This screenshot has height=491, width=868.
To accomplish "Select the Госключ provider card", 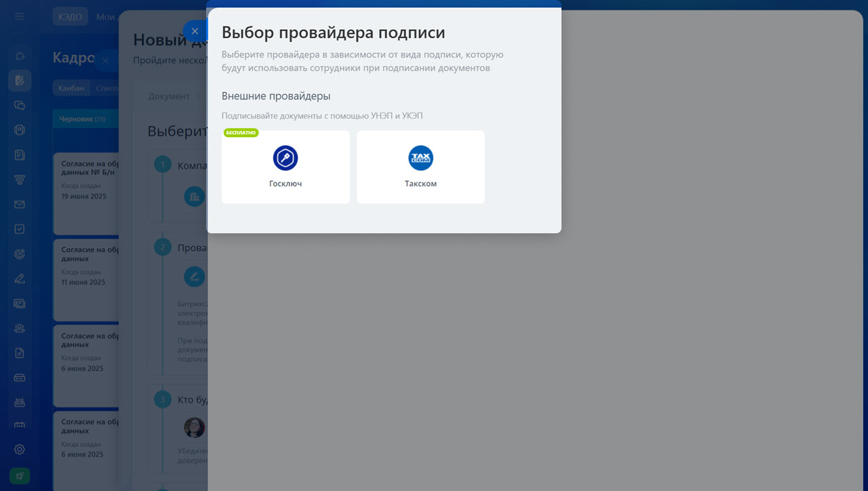I will click(285, 167).
